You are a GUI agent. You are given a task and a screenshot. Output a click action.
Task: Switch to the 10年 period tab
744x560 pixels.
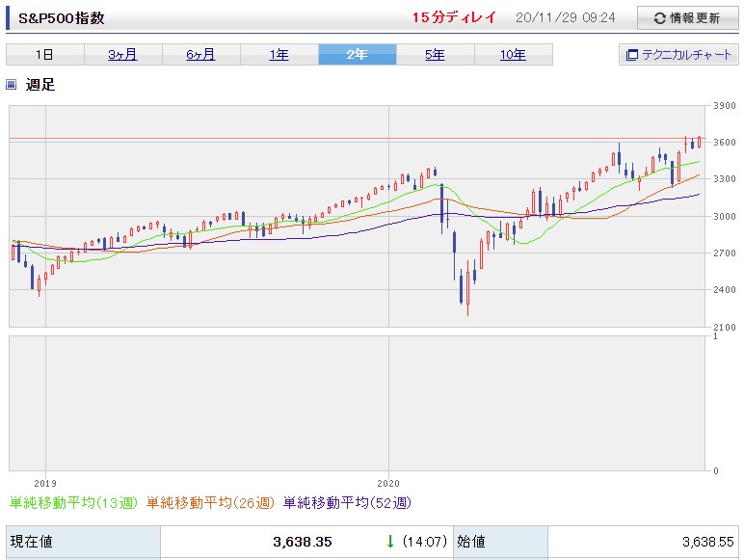[514, 55]
